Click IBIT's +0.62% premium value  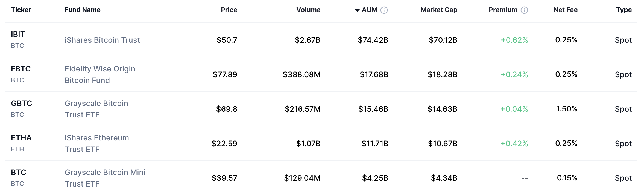(514, 40)
